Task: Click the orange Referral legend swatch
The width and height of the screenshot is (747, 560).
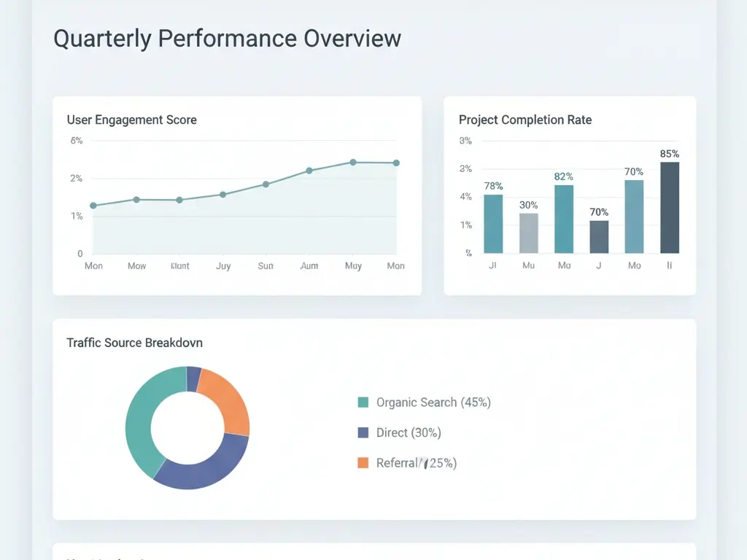Action: point(363,463)
